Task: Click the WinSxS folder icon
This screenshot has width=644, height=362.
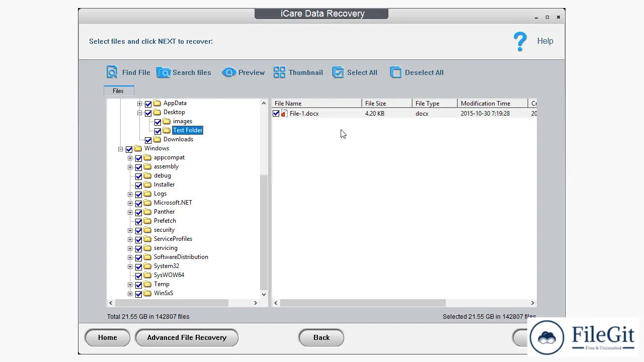Action: coord(147,293)
